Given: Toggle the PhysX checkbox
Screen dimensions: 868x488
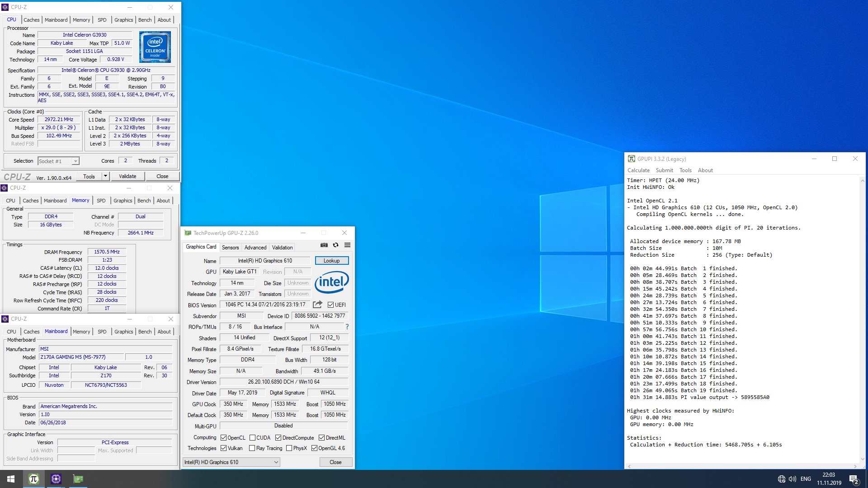Looking at the screenshot, I should click(289, 448).
